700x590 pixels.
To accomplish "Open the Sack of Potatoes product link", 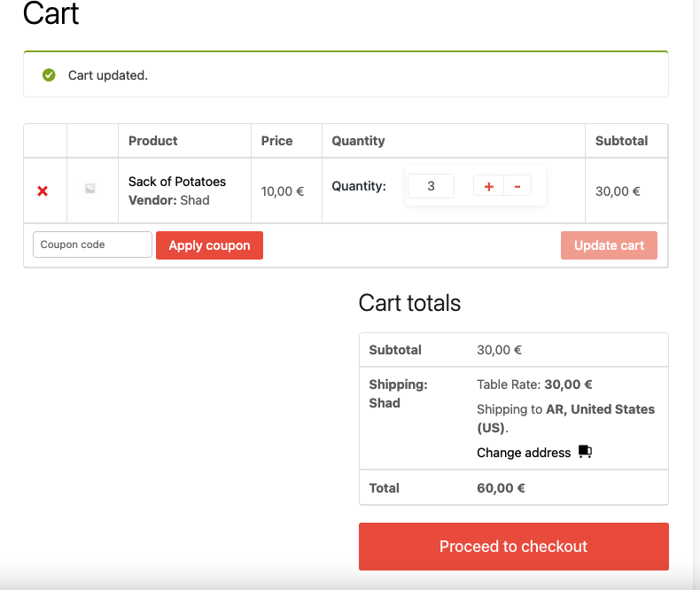I will (x=177, y=182).
